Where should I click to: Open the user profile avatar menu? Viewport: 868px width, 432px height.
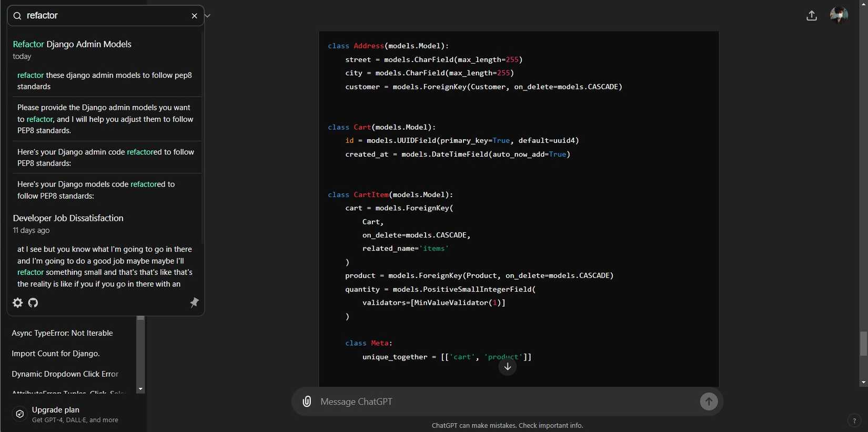839,15
